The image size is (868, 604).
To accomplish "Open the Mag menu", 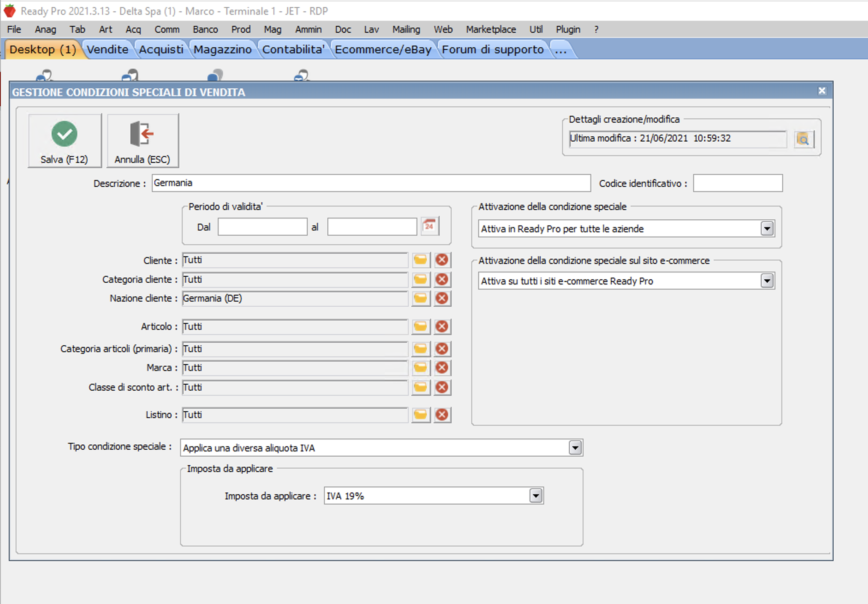I will (272, 30).
